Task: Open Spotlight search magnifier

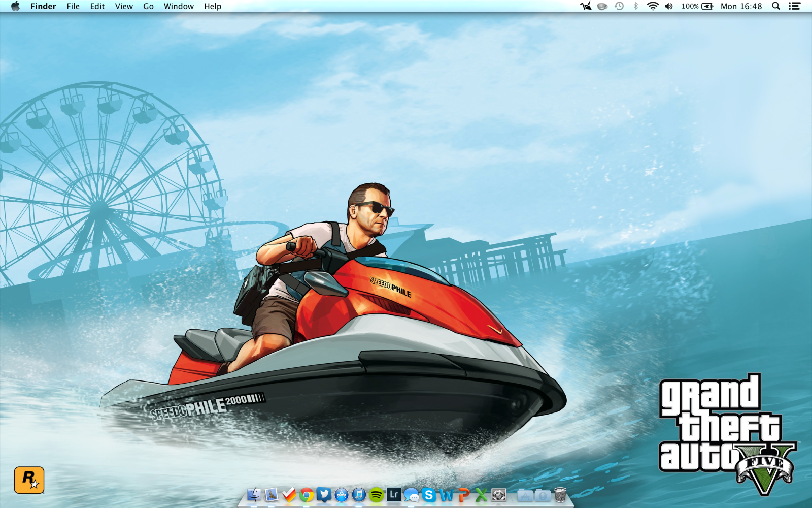Action: point(776,6)
